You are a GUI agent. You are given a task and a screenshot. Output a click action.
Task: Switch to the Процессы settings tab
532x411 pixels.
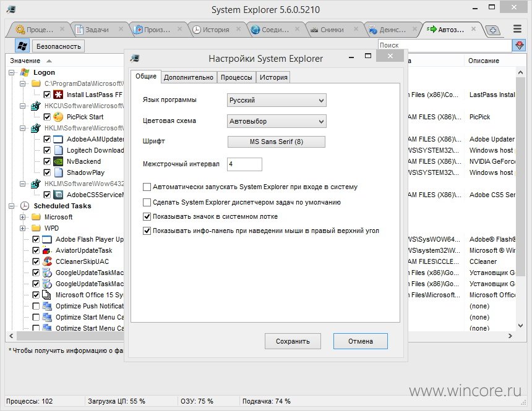pyautogui.click(x=236, y=77)
